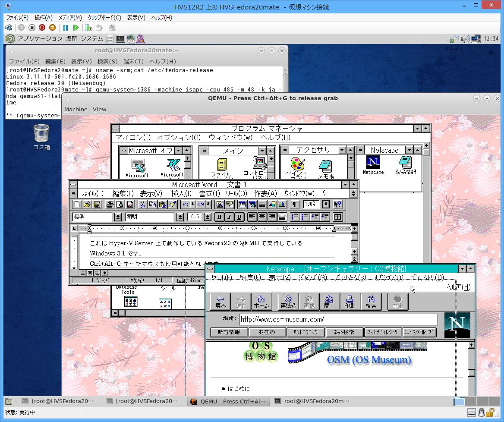Save the document with the floppy icon
The height and width of the screenshot is (422, 504).
97,205
